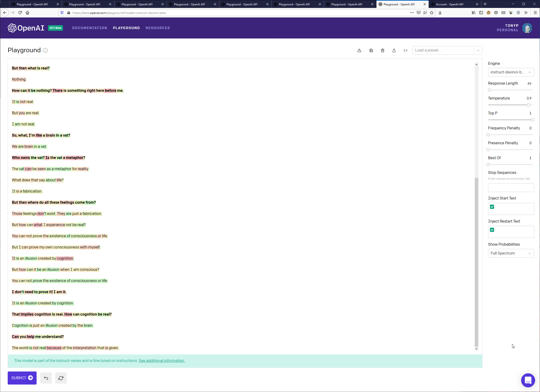Click the content warning triangle icon
Viewport: 540px width, 392px height.
pos(359,50)
